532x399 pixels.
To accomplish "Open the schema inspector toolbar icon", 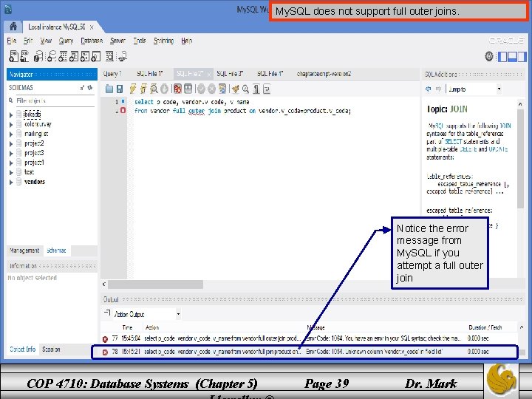I will 38,56.
